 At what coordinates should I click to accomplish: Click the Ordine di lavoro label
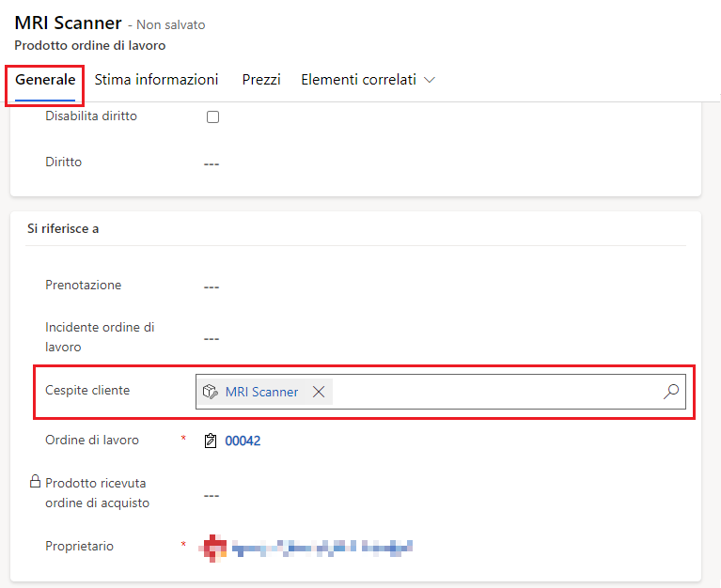tap(92, 441)
